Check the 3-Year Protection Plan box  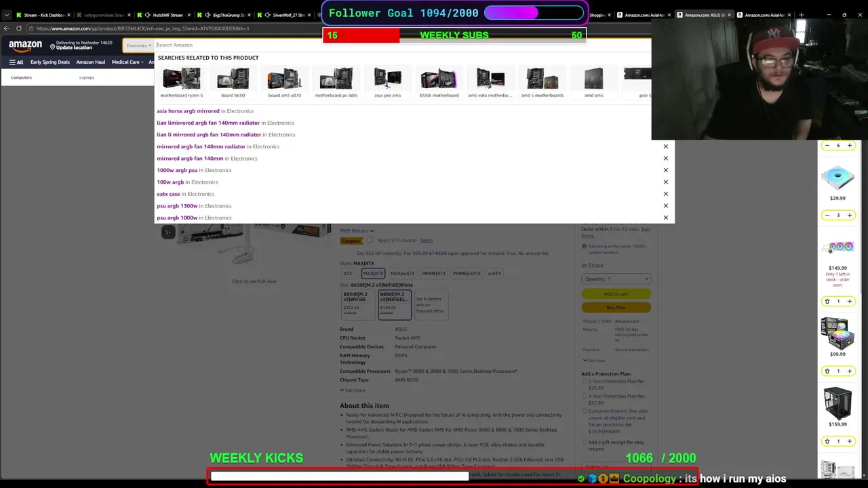click(x=585, y=381)
